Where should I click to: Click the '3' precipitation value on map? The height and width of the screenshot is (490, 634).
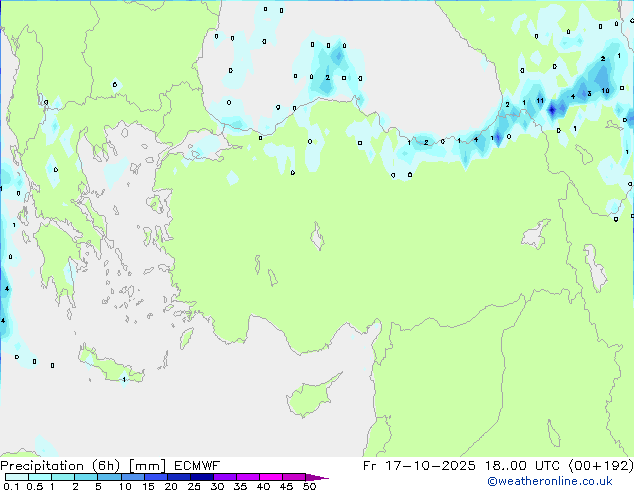589,94
